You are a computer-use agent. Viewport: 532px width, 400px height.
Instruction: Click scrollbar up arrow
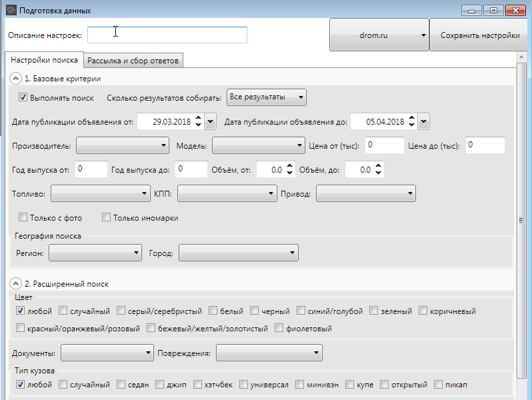pos(521,57)
